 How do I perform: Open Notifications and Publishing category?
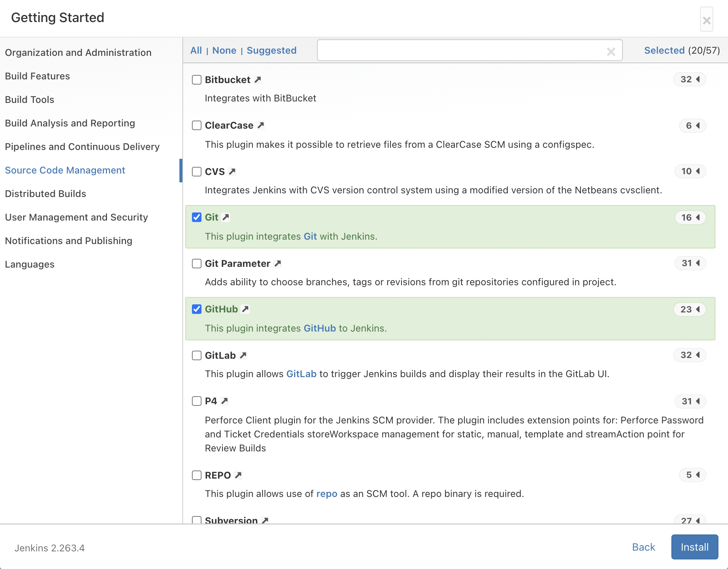tap(69, 241)
